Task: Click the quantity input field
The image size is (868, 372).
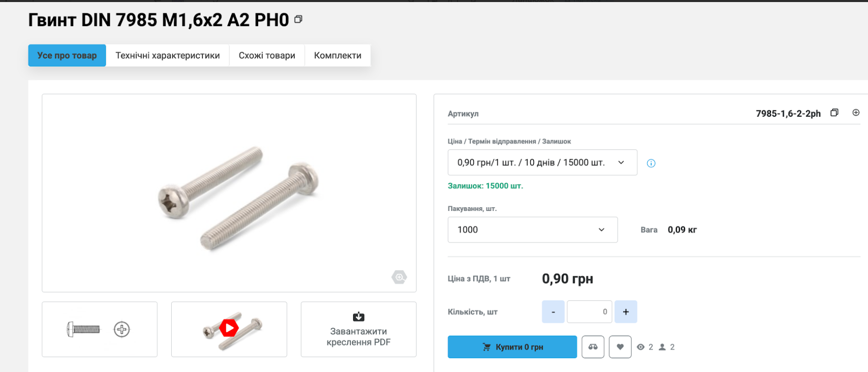Action: pos(589,312)
